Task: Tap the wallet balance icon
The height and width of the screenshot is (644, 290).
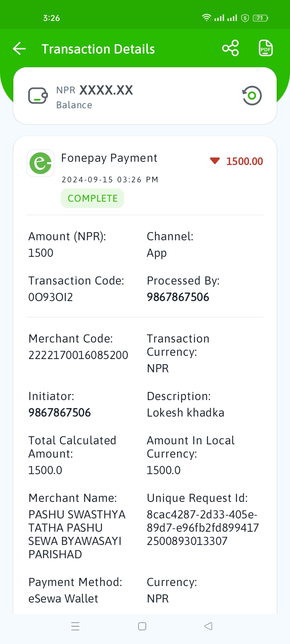Action: (x=38, y=96)
